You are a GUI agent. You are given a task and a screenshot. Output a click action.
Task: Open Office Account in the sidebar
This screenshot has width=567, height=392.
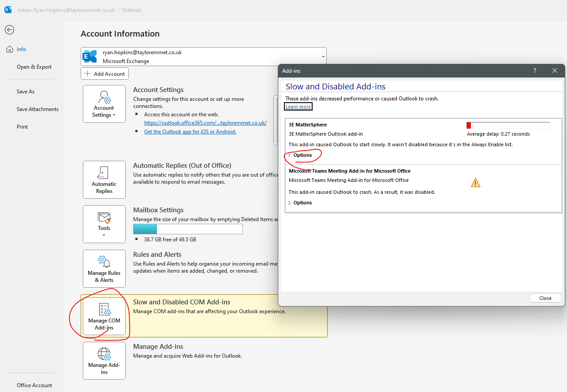[x=34, y=385]
